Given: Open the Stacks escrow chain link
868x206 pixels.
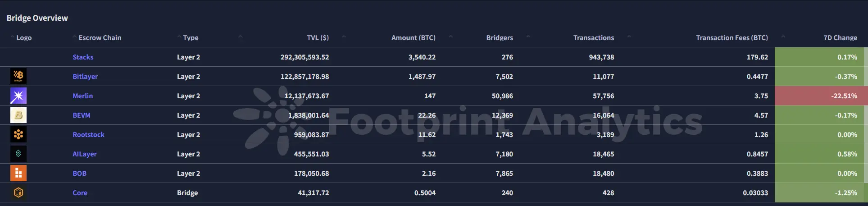Looking at the screenshot, I should (x=83, y=57).
